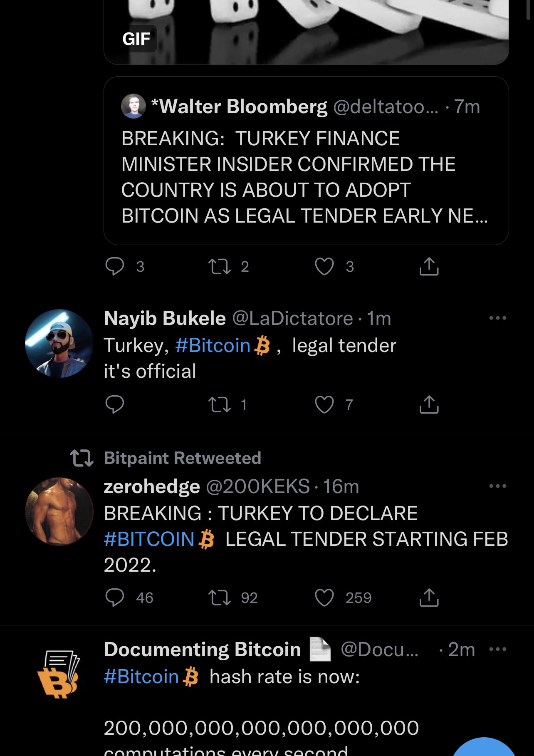Retweet the tweet quoting Walter Bloomberg
The width and height of the screenshot is (534, 756).
(220, 266)
